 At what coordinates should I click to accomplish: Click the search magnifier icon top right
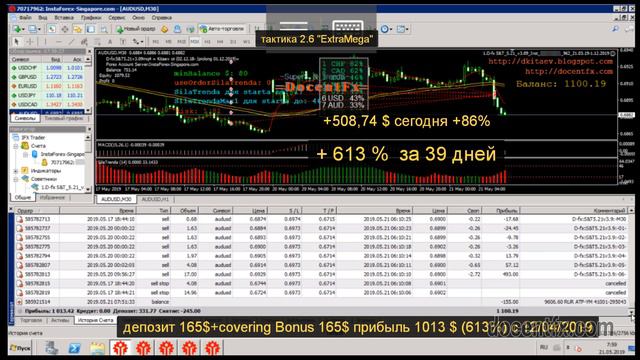615,29
